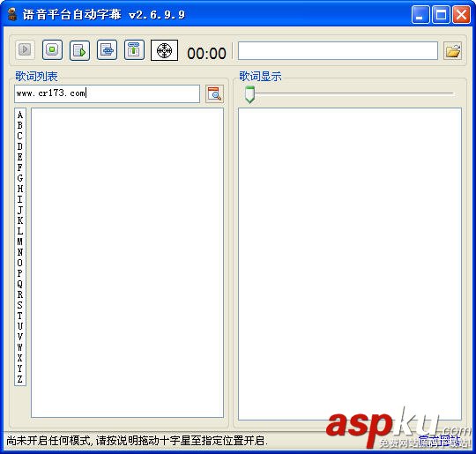Select letter B in the alphabet index
Viewport: 476px width, 454px height.
click(x=20, y=125)
